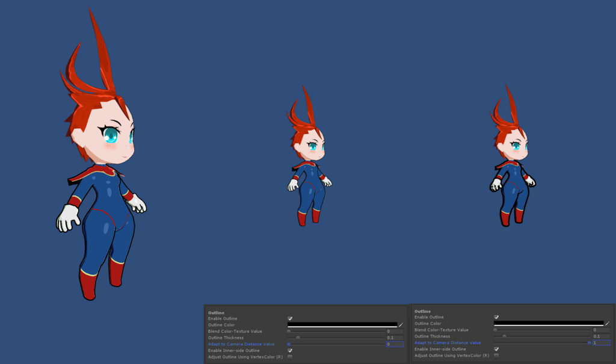Focus Outline Thickness 0.1 field, Adapt value 1 panel

click(x=601, y=336)
